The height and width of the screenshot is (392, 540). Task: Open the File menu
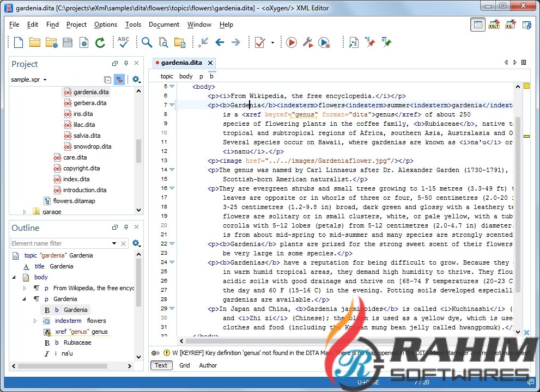click(14, 24)
